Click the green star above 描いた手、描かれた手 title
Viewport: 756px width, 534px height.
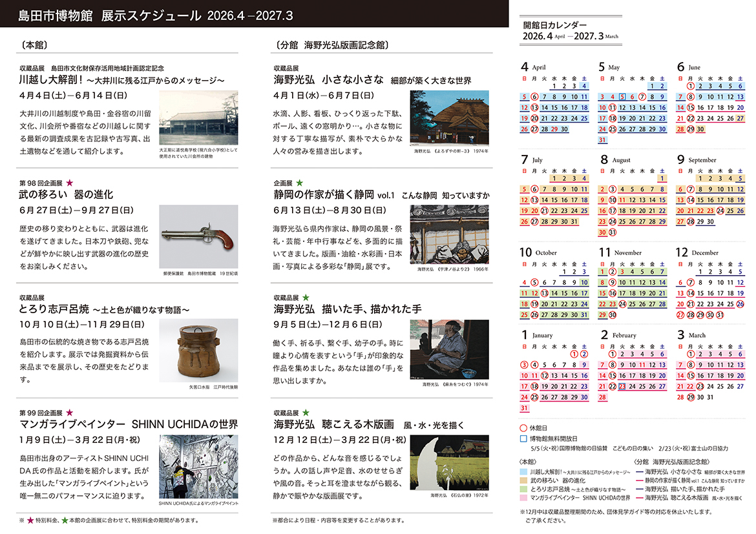tap(306, 298)
